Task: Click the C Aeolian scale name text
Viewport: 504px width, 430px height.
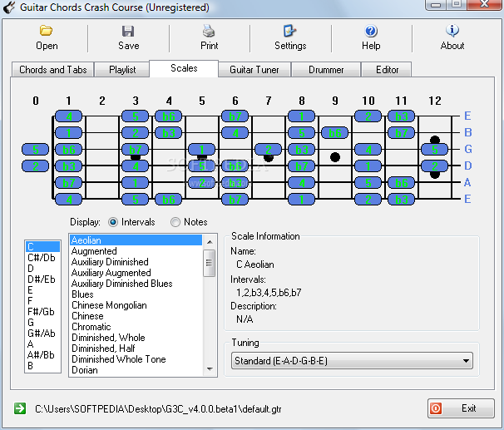Action: (x=255, y=264)
